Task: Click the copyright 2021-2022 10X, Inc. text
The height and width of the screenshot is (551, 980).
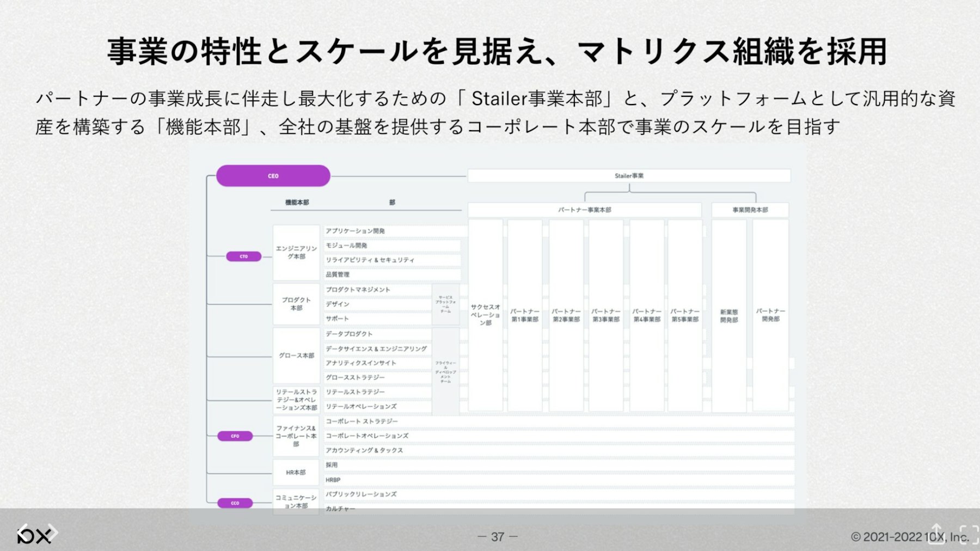Action: (x=910, y=537)
